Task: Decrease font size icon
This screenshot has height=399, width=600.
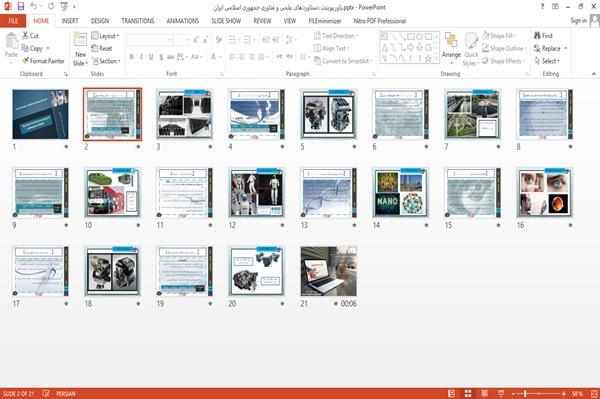Action: pyautogui.click(x=206, y=39)
